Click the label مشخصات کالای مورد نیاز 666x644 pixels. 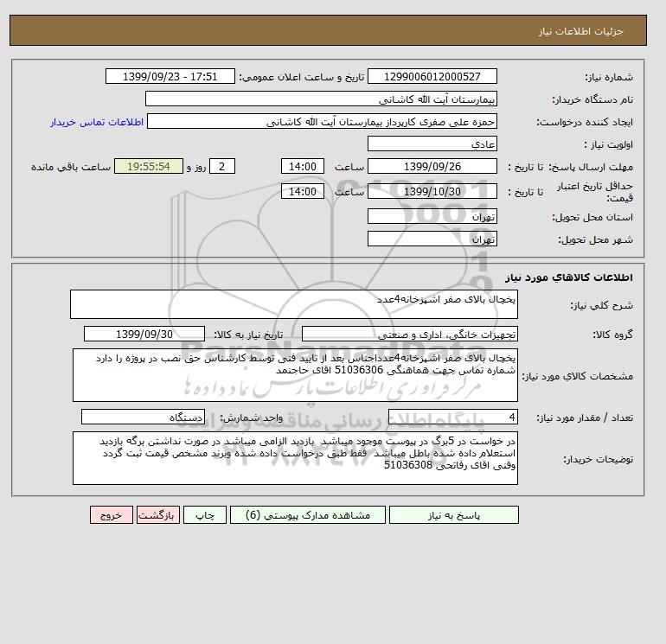(577, 376)
